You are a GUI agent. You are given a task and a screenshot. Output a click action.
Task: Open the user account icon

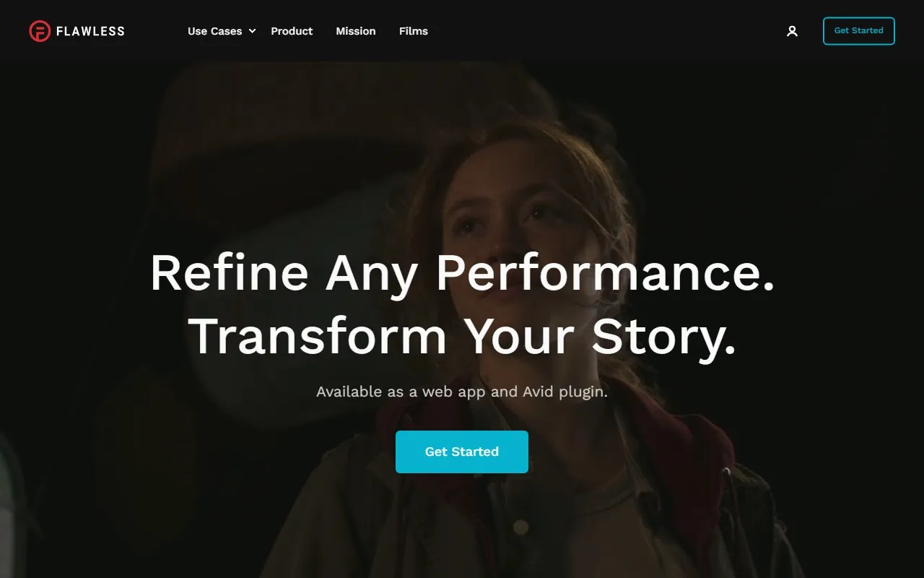[x=792, y=31]
